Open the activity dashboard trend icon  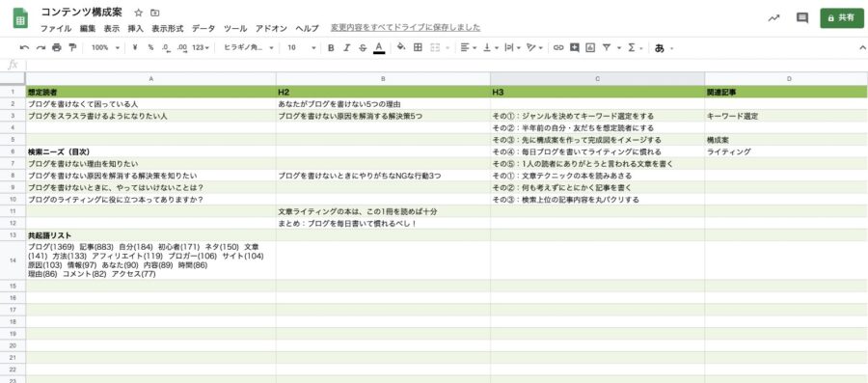point(773,18)
